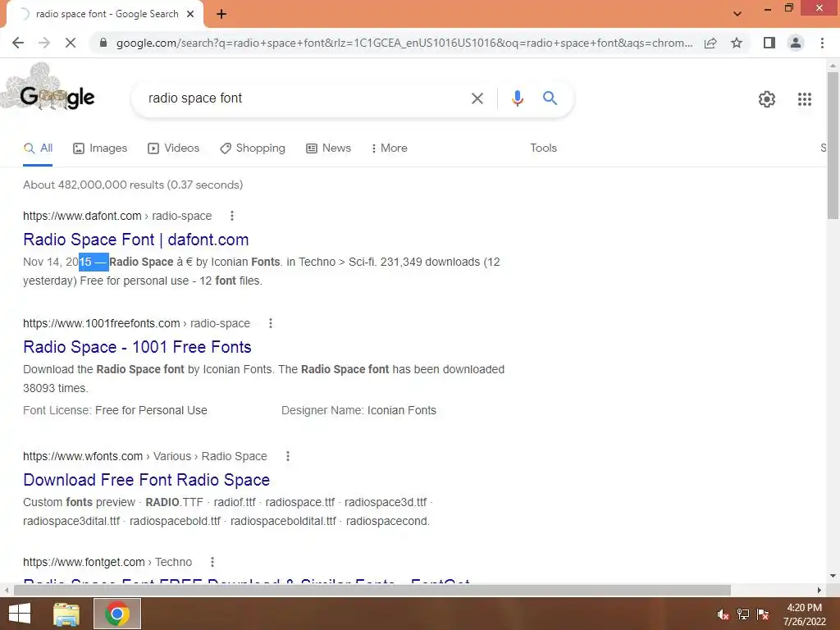
Task: Open options for the dafont.com result
Action: coord(232,216)
